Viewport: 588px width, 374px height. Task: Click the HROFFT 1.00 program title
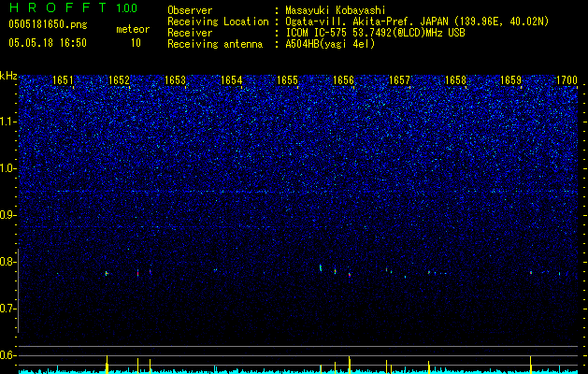[x=73, y=7]
